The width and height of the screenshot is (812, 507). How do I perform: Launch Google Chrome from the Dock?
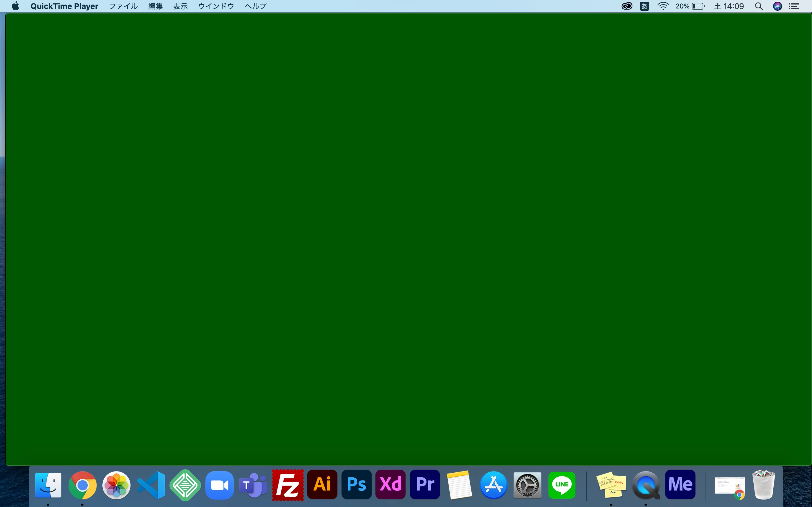[83, 485]
